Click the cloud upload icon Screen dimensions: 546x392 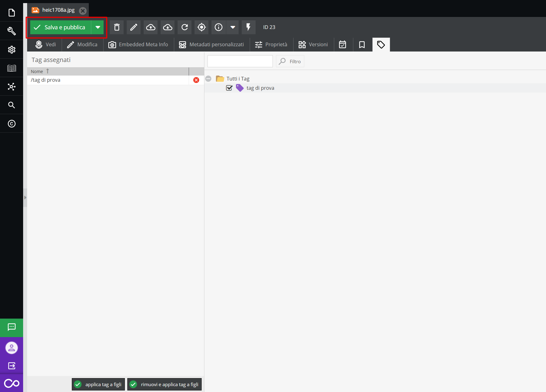click(150, 27)
